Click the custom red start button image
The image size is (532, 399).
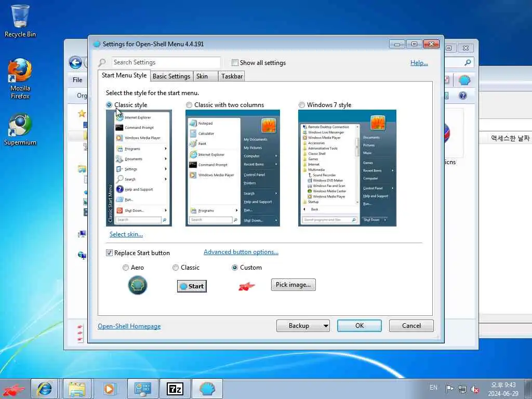pos(246,286)
